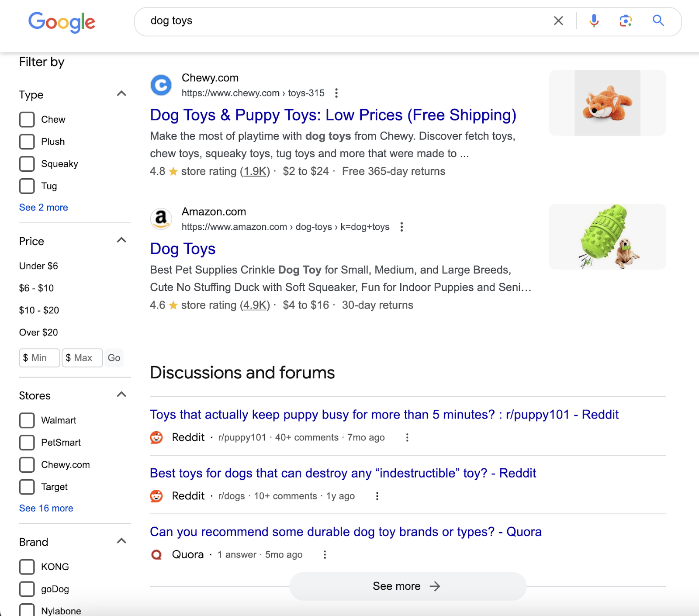Open the three-dot menu for Amazon.com result
The height and width of the screenshot is (616, 699).
[x=401, y=227]
